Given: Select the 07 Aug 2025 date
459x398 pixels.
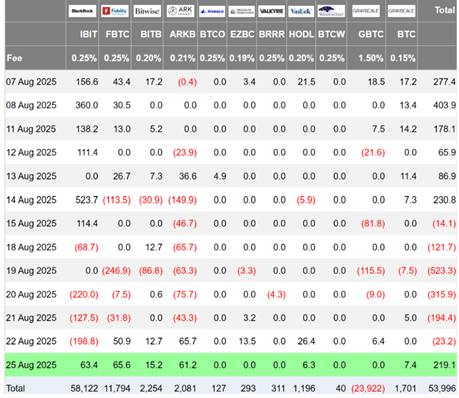Looking at the screenshot, I should click(x=31, y=82).
